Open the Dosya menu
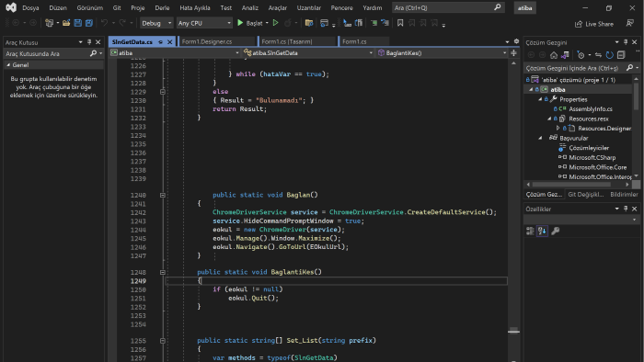Viewport: 644px width, 362px height. point(30,7)
